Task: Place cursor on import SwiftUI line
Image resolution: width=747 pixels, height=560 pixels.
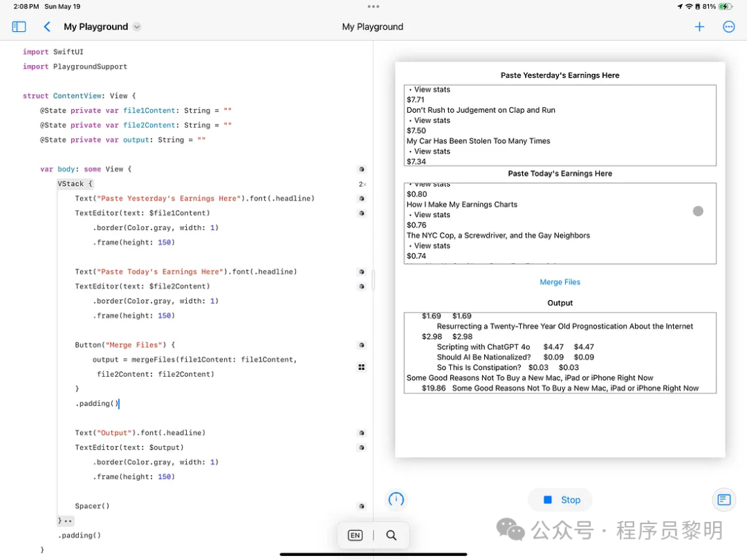Action: tap(53, 52)
